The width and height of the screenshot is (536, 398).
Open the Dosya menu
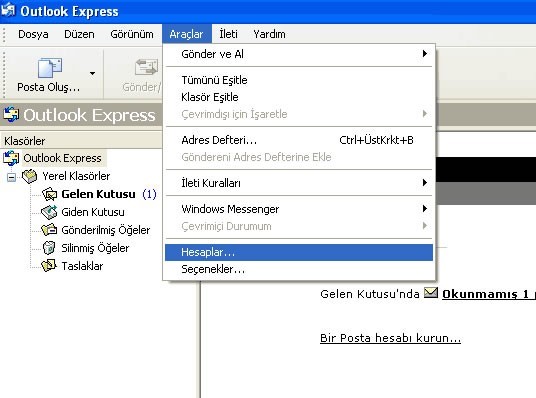(33, 34)
